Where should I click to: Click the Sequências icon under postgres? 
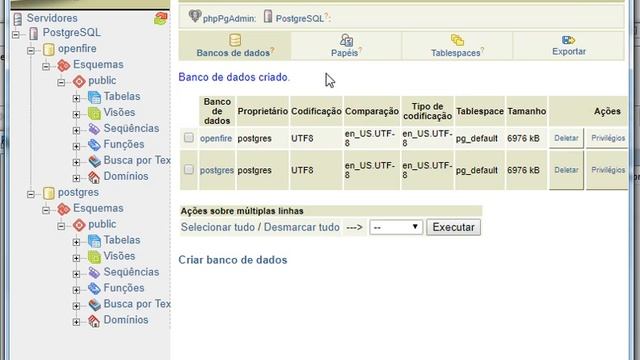tap(94, 273)
